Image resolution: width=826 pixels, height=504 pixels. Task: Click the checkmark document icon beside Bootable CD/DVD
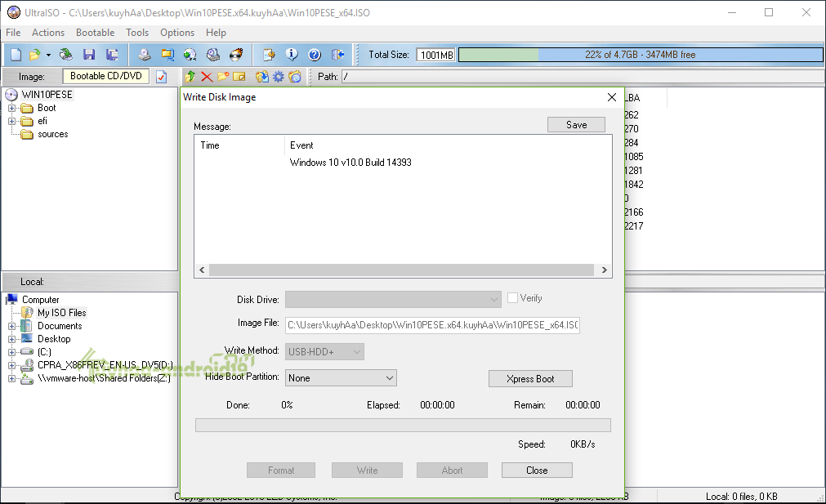click(161, 77)
